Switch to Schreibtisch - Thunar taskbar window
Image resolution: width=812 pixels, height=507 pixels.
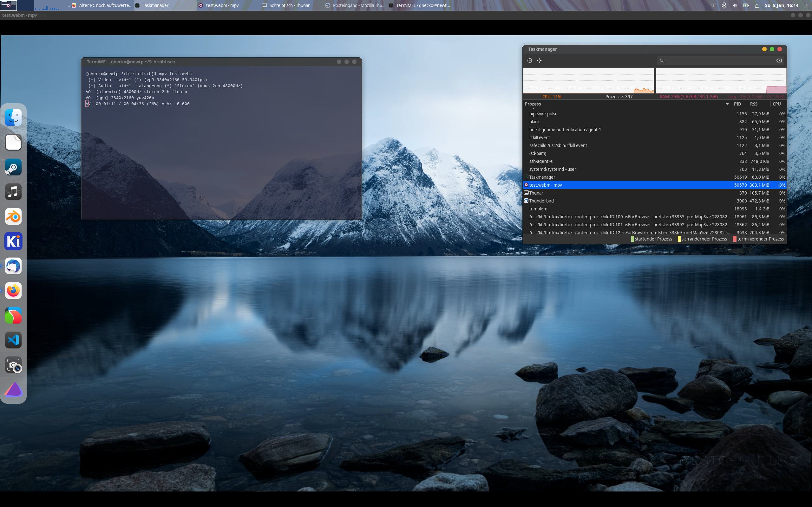click(286, 5)
